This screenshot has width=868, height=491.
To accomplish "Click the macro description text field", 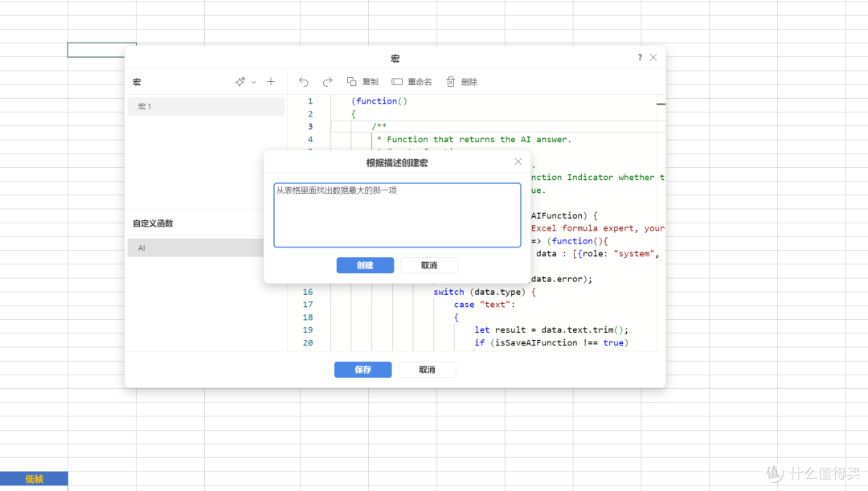I will coord(398,215).
